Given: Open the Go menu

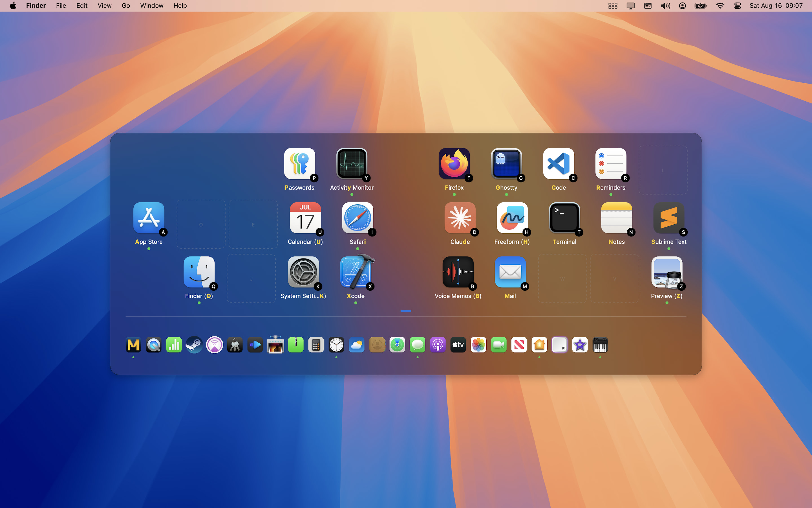Looking at the screenshot, I should click(126, 6).
